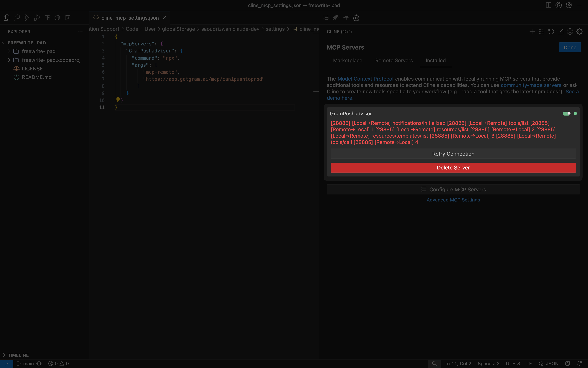Open community-made servers link
This screenshot has width=588, height=368.
click(x=531, y=85)
